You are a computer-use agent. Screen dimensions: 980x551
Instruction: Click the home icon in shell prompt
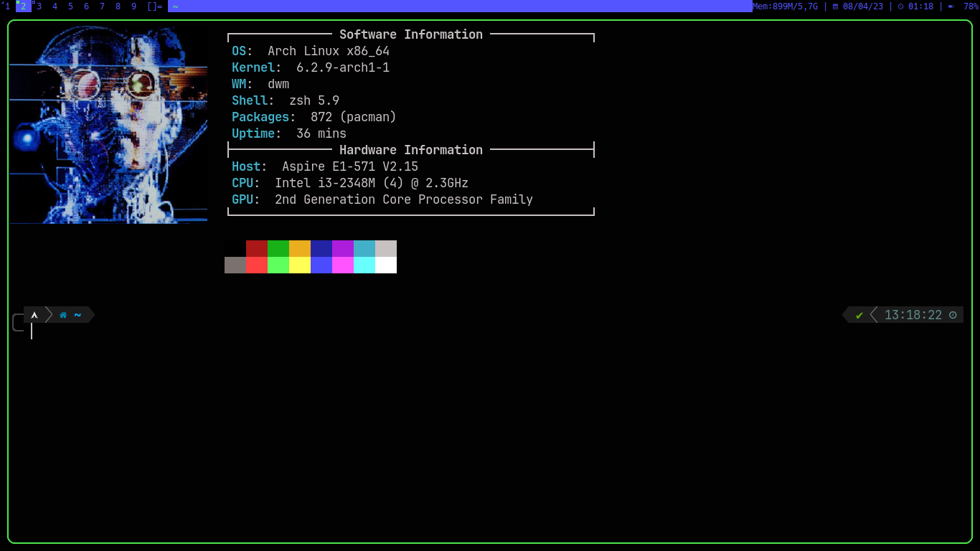(x=63, y=315)
